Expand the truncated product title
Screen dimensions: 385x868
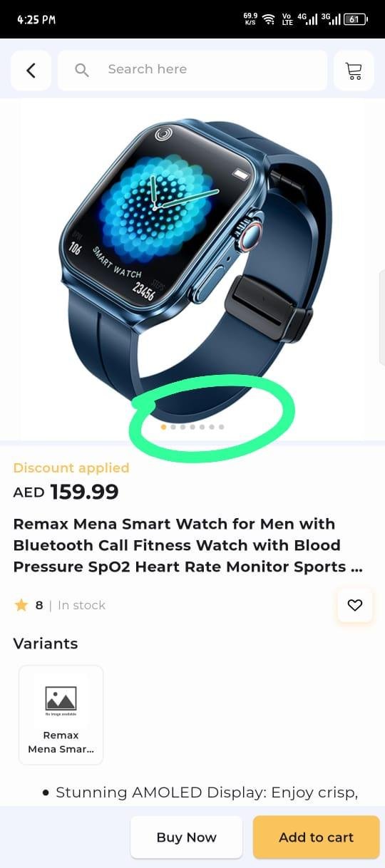(x=188, y=545)
